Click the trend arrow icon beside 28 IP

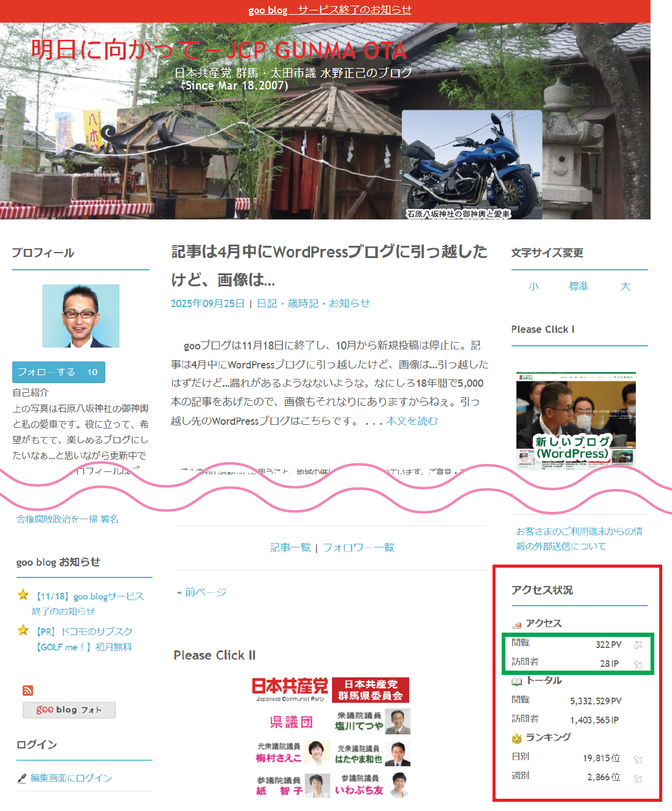638,664
